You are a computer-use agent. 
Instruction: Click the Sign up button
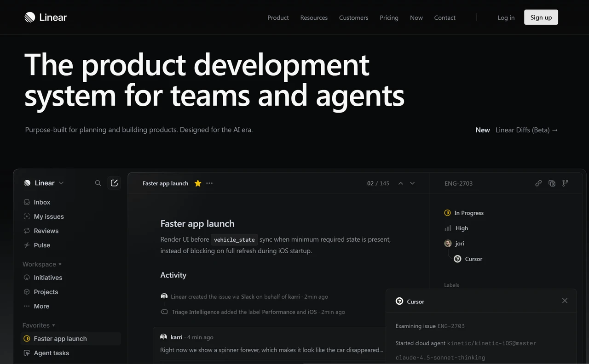(x=541, y=17)
